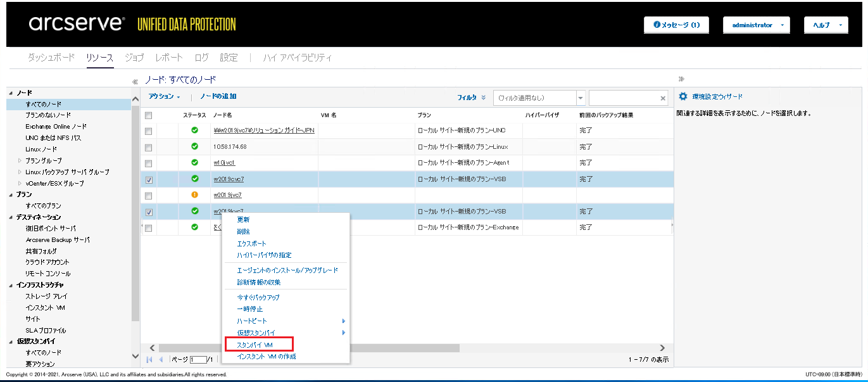Select 復旧ポイント サーバ in the tree
The height and width of the screenshot is (382, 868).
51,229
